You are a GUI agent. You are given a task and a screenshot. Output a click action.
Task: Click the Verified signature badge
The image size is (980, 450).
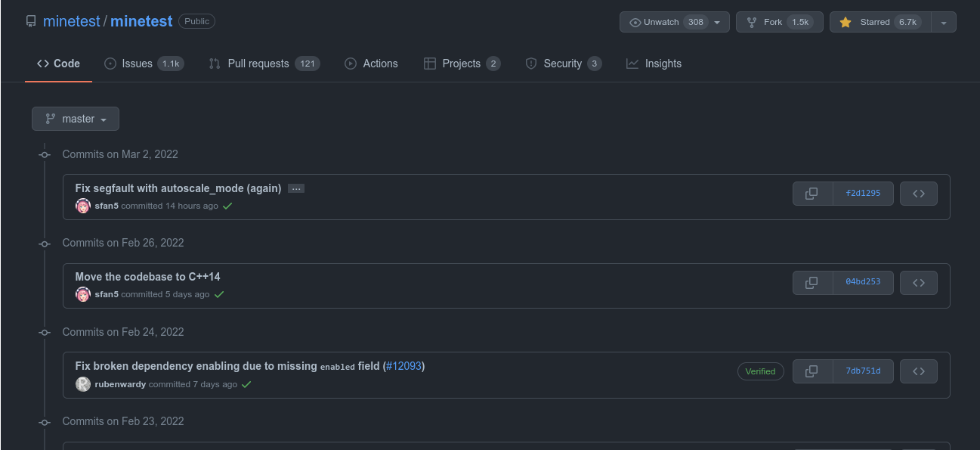(x=761, y=371)
